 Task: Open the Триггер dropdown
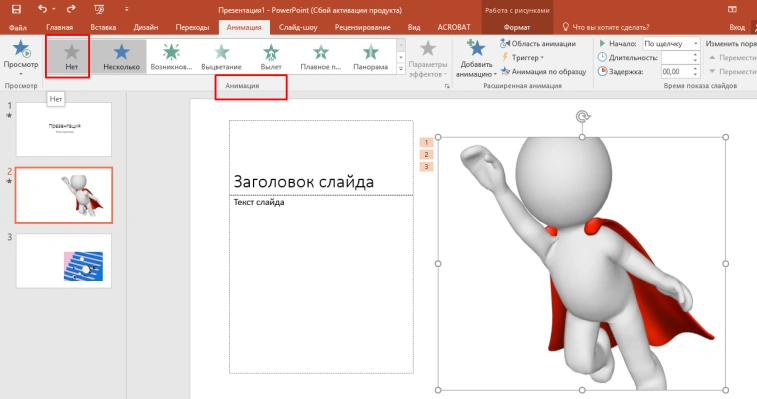(522, 57)
